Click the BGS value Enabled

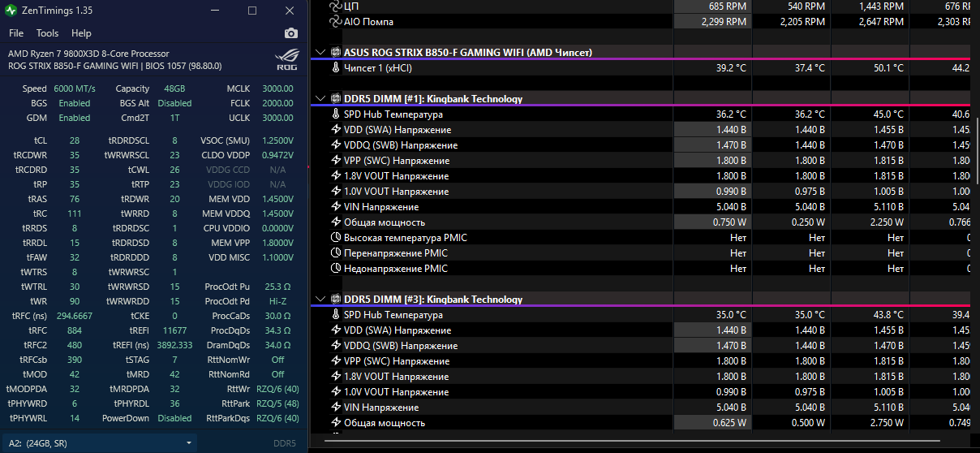[75, 103]
